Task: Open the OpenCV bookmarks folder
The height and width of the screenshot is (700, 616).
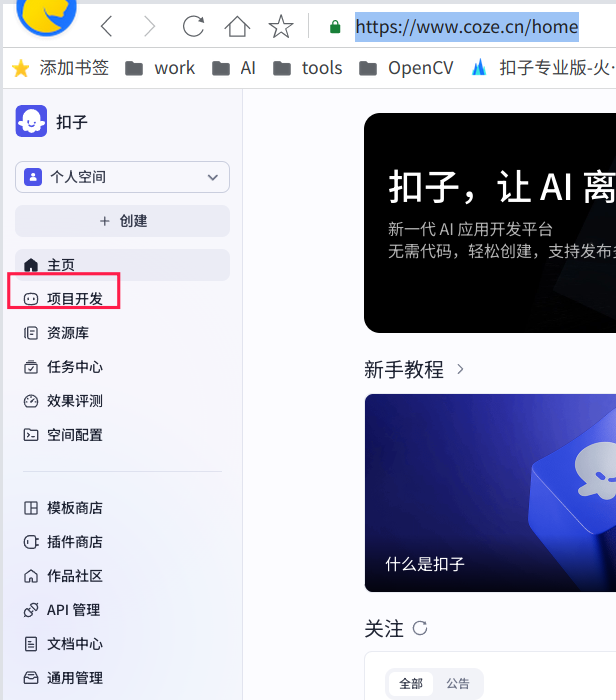Action: click(406, 68)
